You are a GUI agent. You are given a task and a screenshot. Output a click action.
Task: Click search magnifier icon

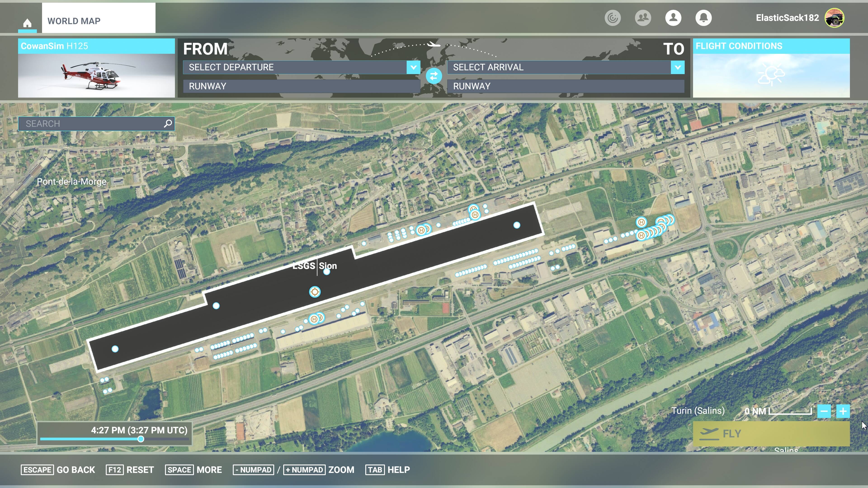coord(167,124)
